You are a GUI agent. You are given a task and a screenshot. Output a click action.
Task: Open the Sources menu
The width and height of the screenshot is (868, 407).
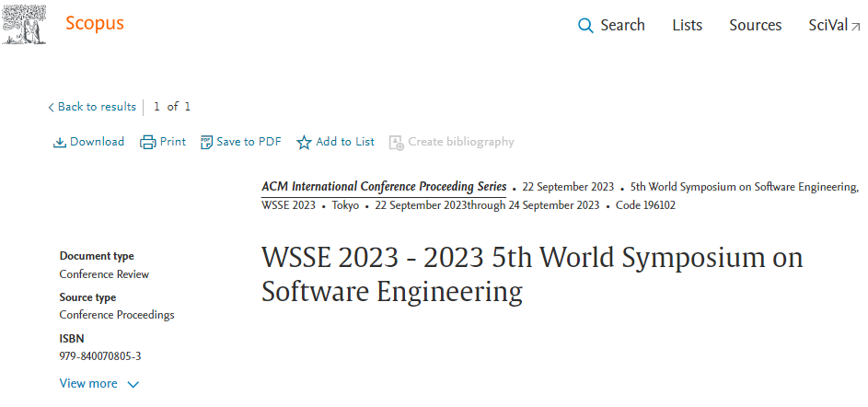tap(755, 26)
